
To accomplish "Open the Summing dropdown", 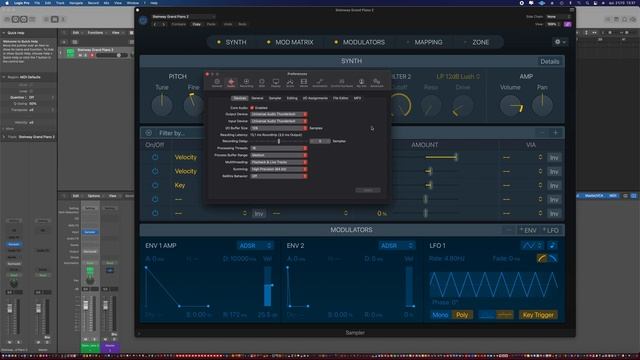I will pyautogui.click(x=279, y=169).
